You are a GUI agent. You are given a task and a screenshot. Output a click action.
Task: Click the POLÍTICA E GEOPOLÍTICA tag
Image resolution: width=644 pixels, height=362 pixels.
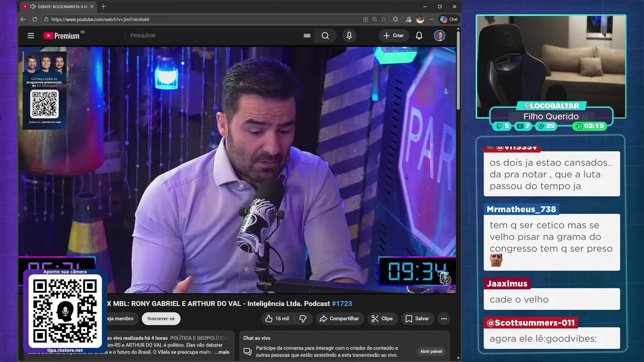pyautogui.click(x=199, y=338)
